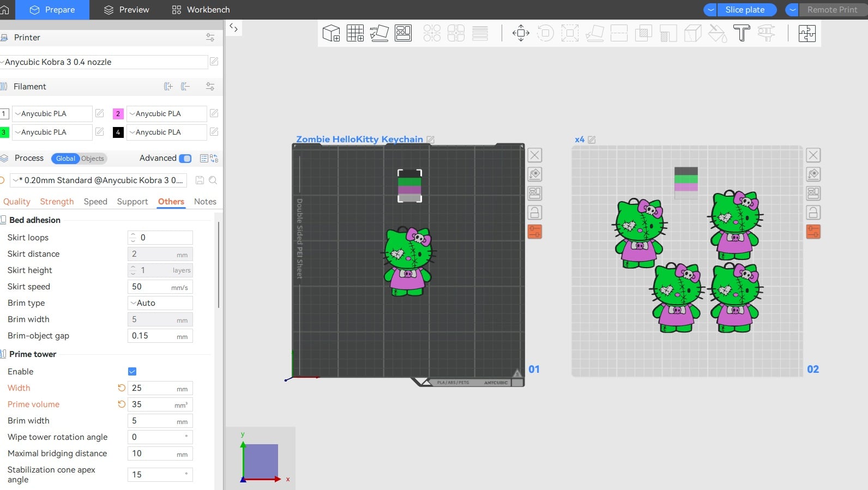The height and width of the screenshot is (490, 868).
Task: Select the Rotate tool in toolbar
Action: click(x=545, y=33)
